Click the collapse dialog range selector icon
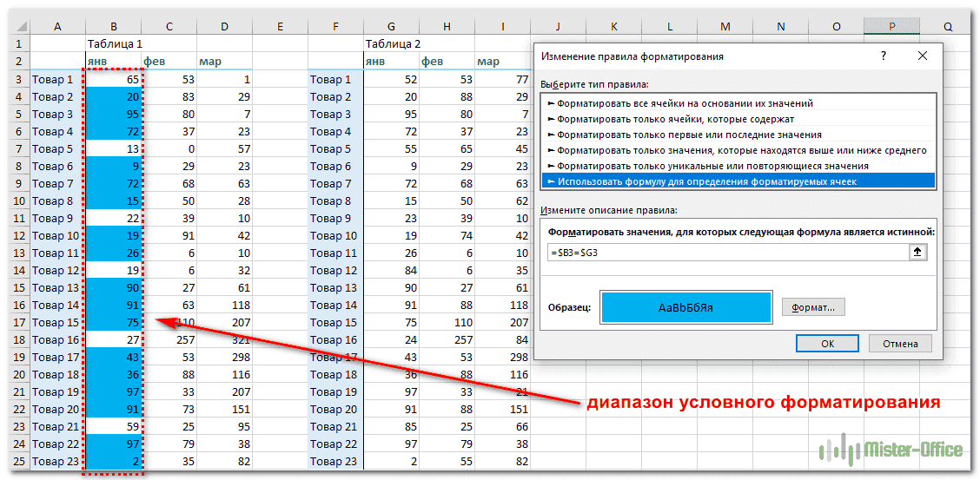 pyautogui.click(x=919, y=252)
